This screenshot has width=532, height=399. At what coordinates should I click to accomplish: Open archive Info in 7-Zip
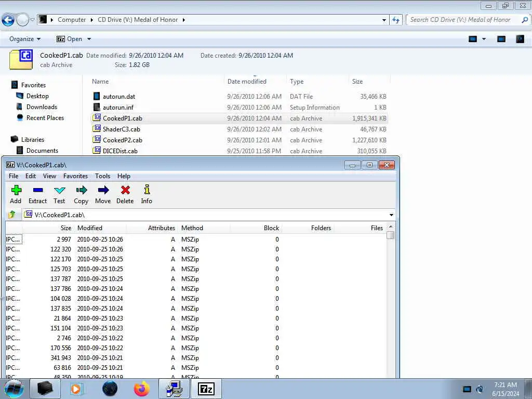[147, 194]
